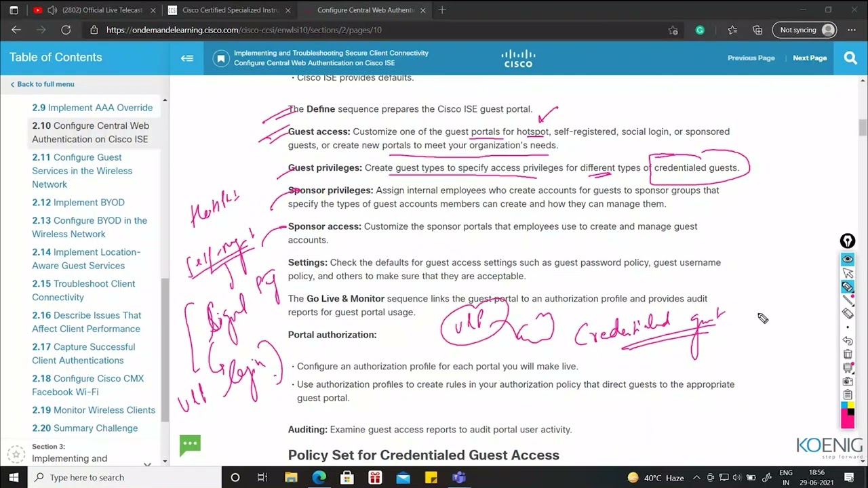Viewport: 868px width, 488px height.
Task: Open section 2.13 Configure BYOD in the Wireless Network
Action: coord(90,227)
